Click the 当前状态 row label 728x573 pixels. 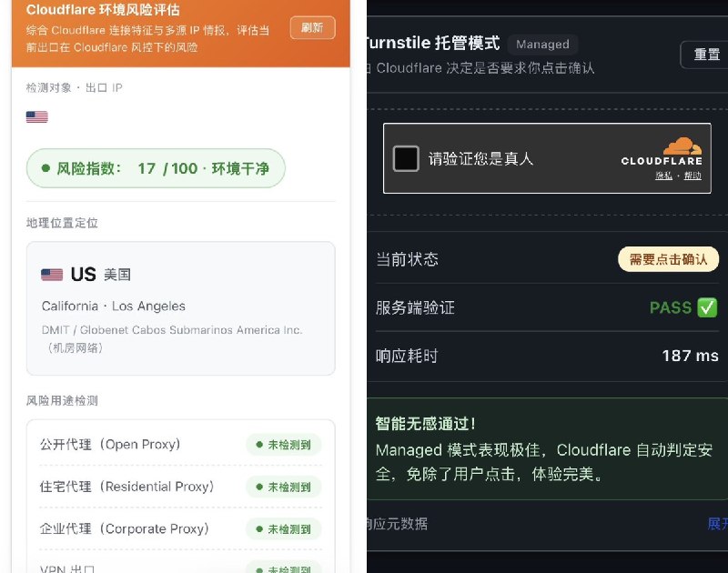tap(407, 259)
